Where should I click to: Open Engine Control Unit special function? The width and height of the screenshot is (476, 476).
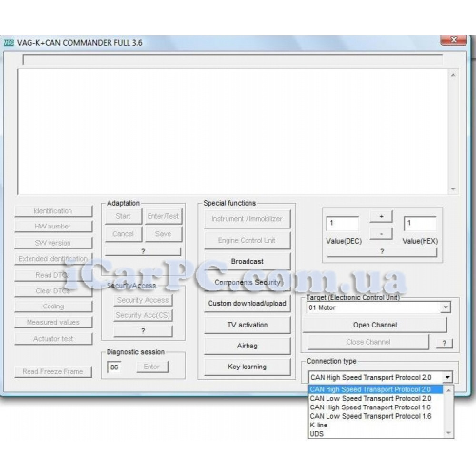coord(247,240)
